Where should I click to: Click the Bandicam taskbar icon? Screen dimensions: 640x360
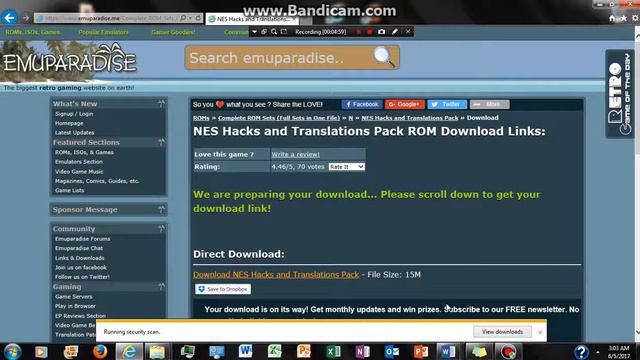[x=509, y=351]
